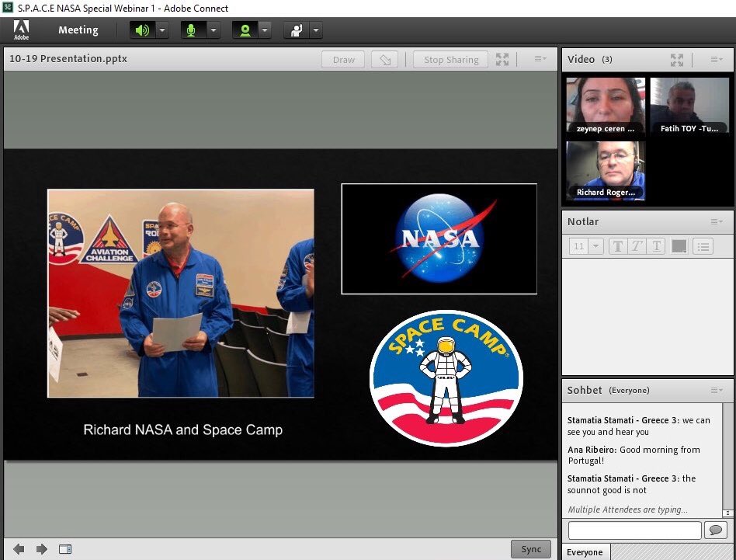Toggle underline text in Notlar

[x=656, y=246]
